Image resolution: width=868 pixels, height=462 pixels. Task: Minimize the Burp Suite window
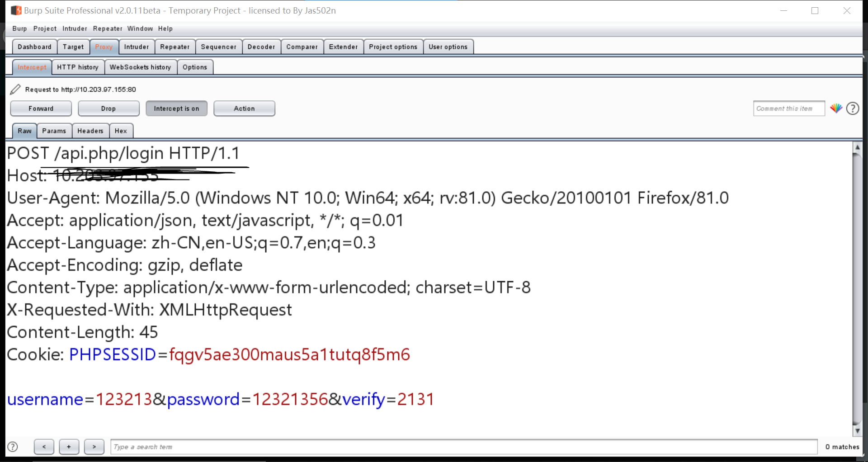click(x=784, y=10)
